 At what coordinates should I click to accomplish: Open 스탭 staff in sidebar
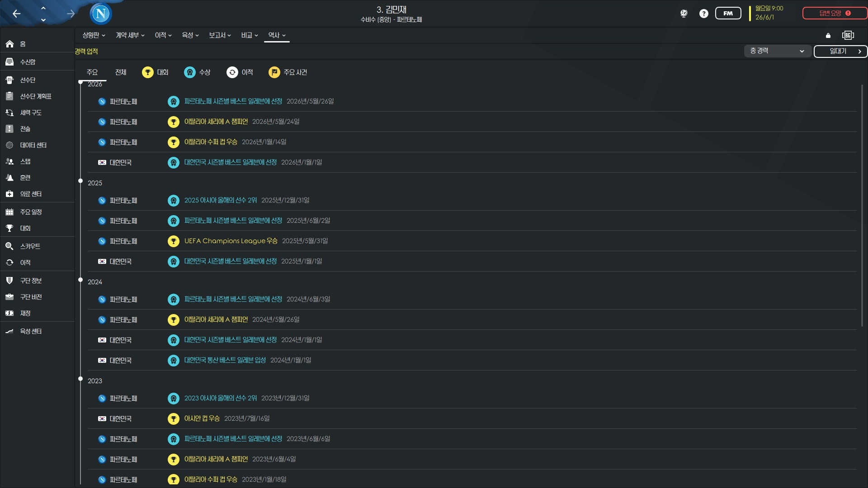(x=37, y=161)
